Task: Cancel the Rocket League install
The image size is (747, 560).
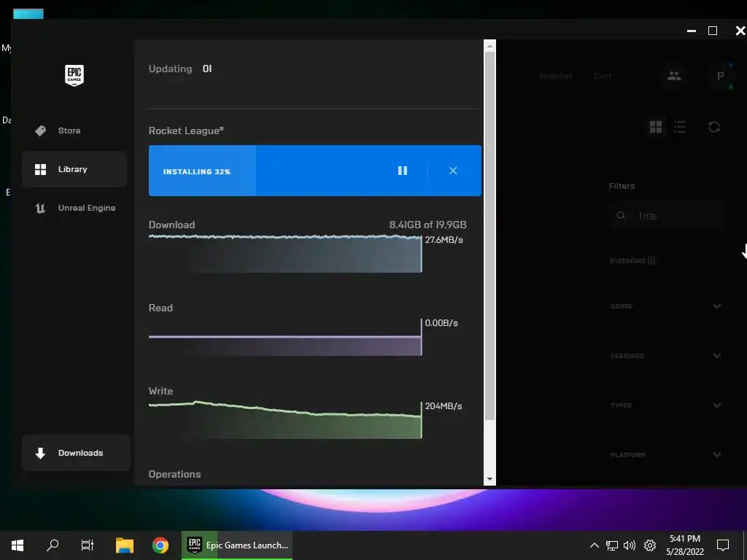Action: point(453,171)
